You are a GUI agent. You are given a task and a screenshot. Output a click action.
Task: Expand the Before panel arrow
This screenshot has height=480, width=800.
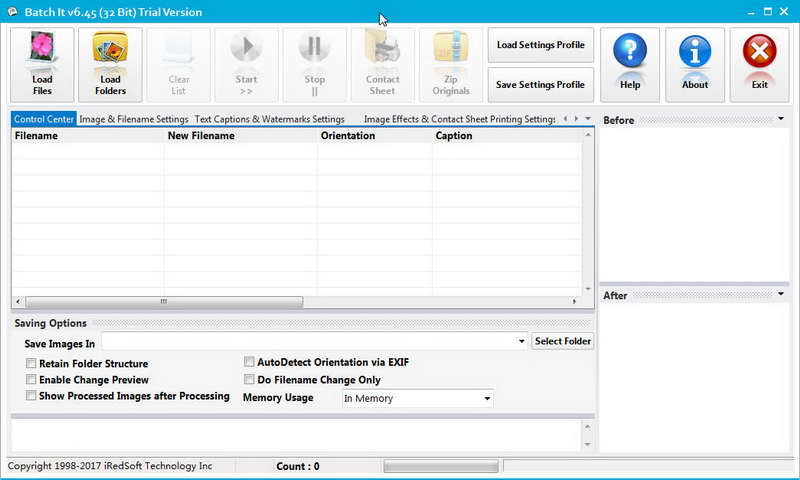(x=781, y=119)
